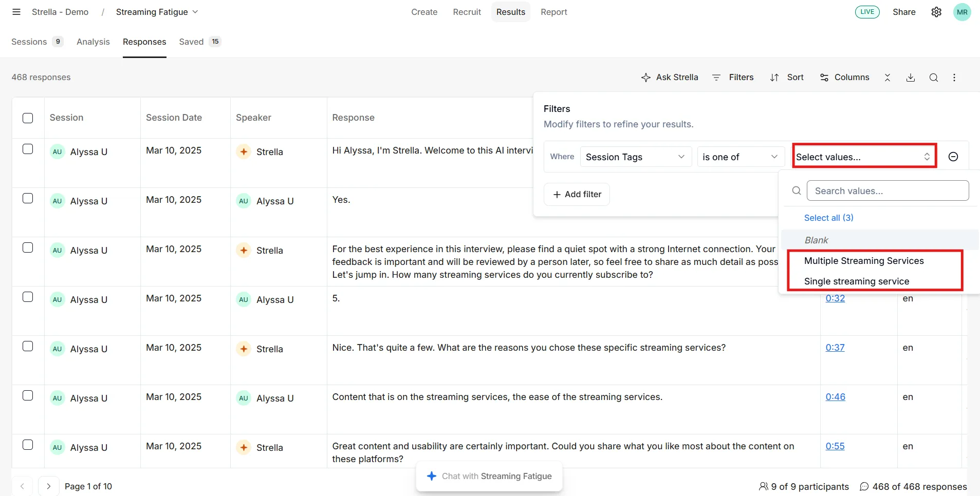The height and width of the screenshot is (496, 980).
Task: Open the Columns toolbar button
Action: [845, 77]
